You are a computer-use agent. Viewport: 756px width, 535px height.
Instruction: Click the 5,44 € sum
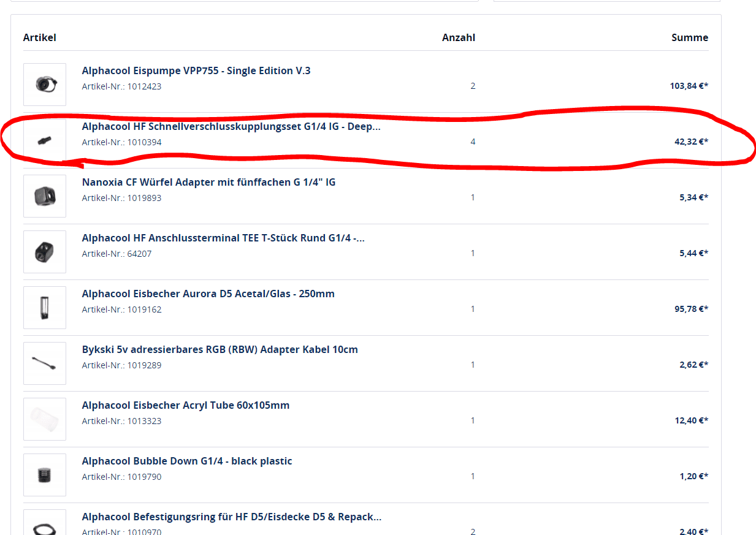(693, 253)
